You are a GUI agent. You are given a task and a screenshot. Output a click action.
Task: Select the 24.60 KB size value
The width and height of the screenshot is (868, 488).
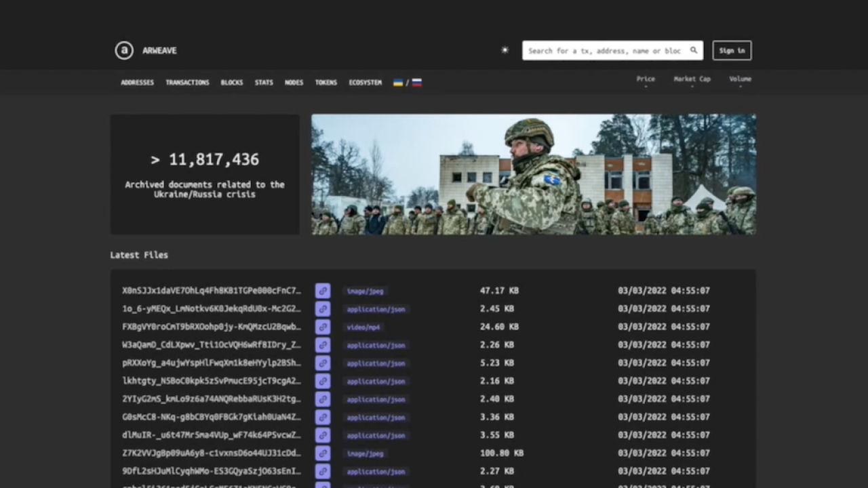tap(499, 327)
